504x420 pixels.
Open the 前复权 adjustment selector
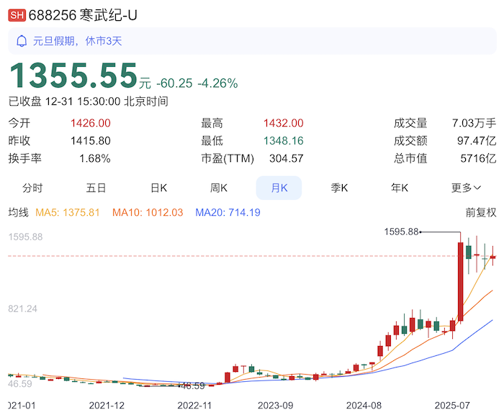[481, 212]
